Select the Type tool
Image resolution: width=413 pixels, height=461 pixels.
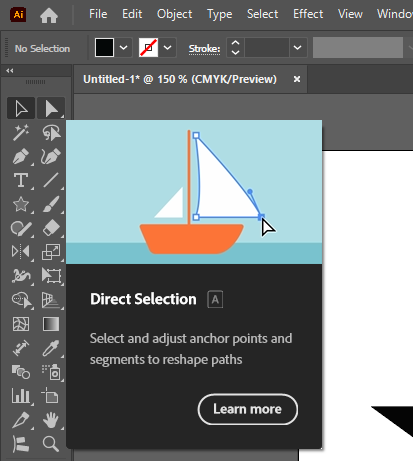[x=21, y=180]
